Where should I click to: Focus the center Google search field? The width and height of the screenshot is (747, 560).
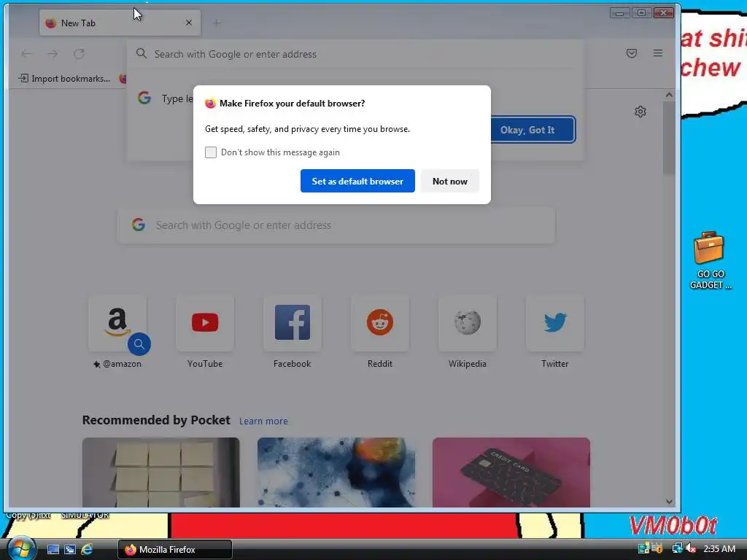point(336,225)
